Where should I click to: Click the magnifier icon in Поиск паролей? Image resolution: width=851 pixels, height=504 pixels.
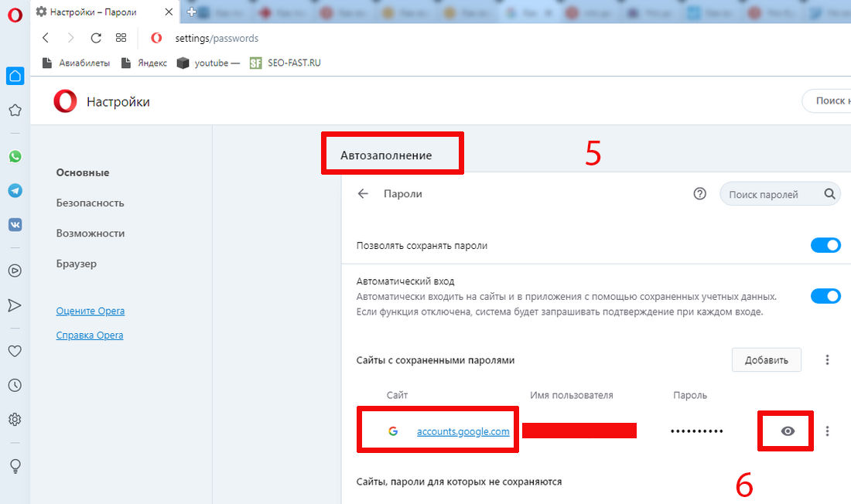click(x=829, y=194)
